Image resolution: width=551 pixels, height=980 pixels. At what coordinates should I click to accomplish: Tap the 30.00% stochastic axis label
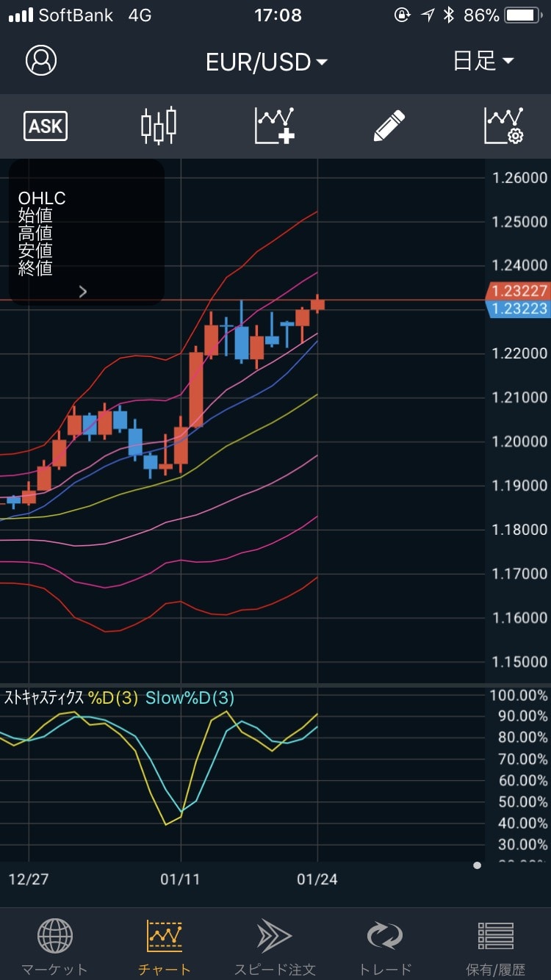pyautogui.click(x=523, y=845)
